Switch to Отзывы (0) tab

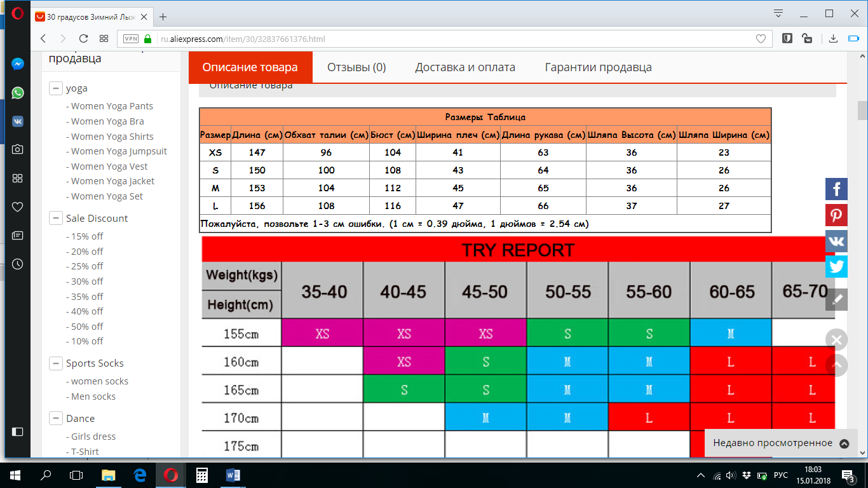coord(356,67)
